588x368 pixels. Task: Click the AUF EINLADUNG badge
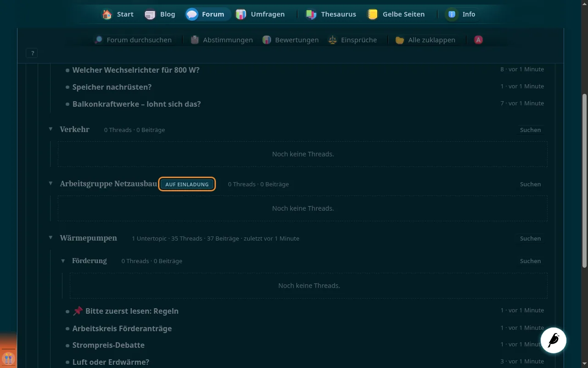tap(187, 184)
